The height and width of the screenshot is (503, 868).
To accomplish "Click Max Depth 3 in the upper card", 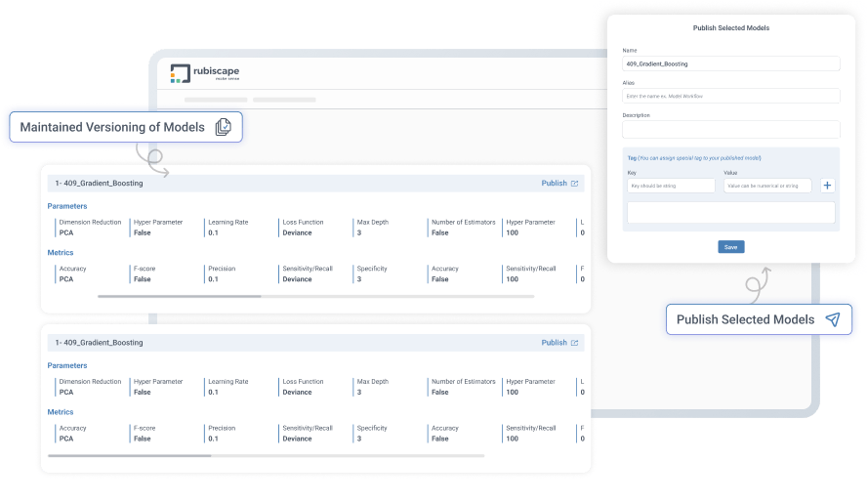I will (x=372, y=228).
